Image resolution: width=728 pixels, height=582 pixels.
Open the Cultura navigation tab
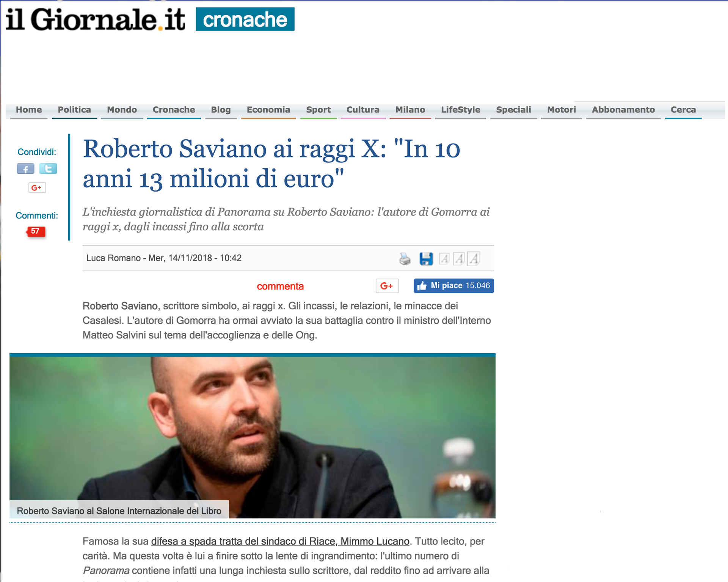(x=363, y=110)
